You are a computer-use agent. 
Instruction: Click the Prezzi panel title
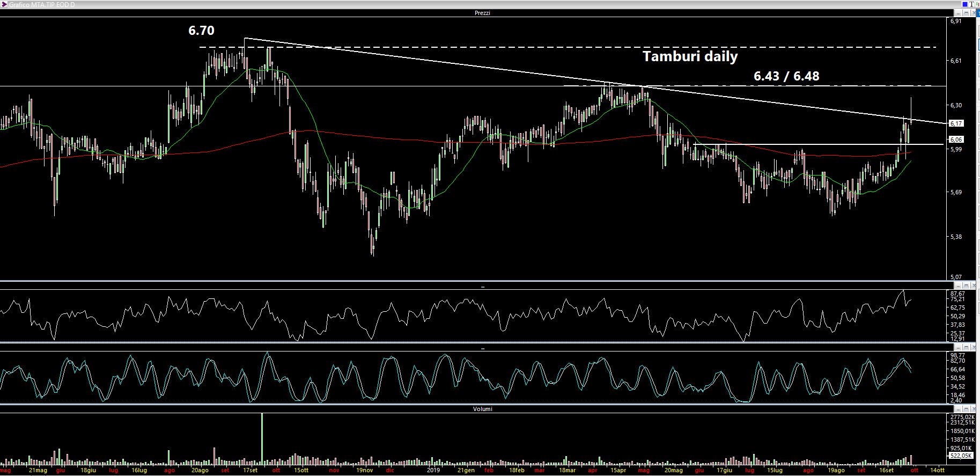pyautogui.click(x=482, y=13)
